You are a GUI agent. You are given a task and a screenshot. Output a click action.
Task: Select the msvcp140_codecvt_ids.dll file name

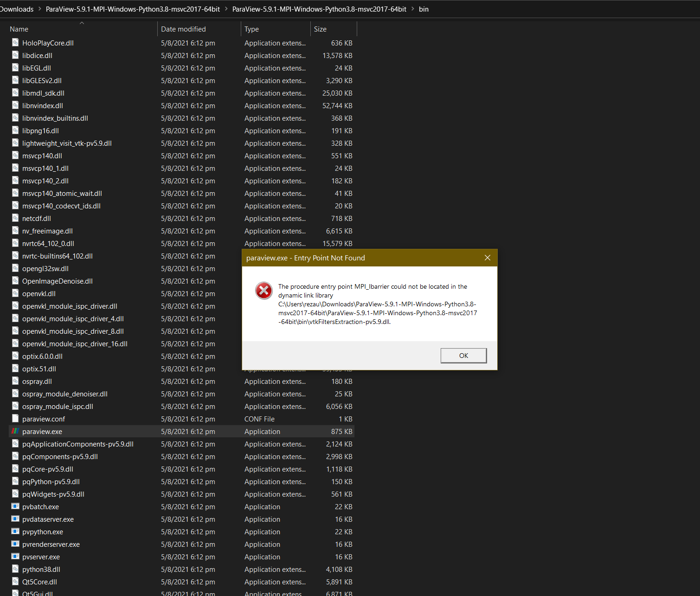pyautogui.click(x=61, y=206)
